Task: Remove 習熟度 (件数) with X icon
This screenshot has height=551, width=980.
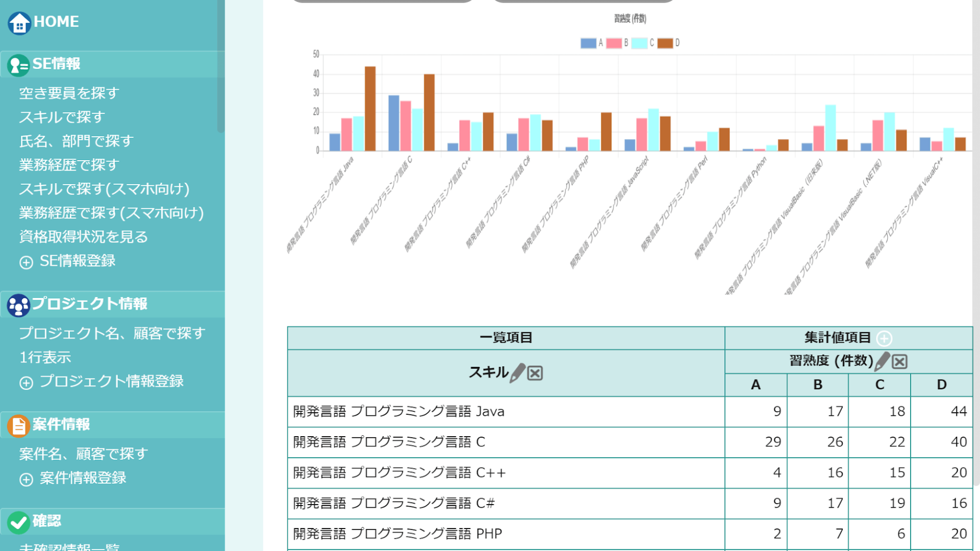Action: click(900, 362)
